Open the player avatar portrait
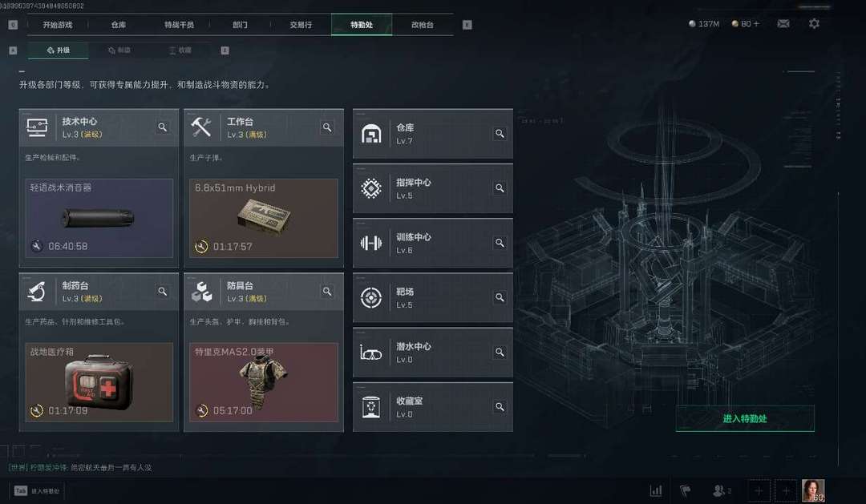866x504 pixels. pos(813,490)
